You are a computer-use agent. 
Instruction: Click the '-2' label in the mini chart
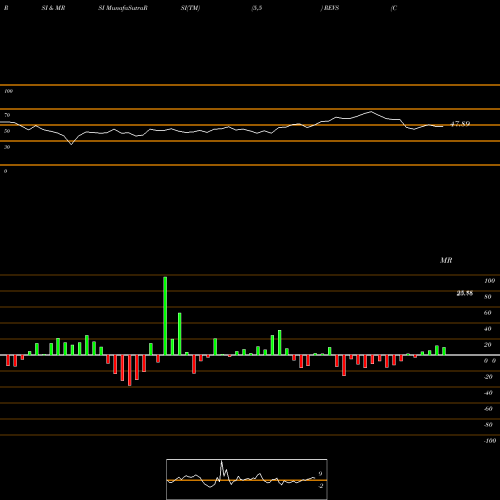click(x=320, y=486)
